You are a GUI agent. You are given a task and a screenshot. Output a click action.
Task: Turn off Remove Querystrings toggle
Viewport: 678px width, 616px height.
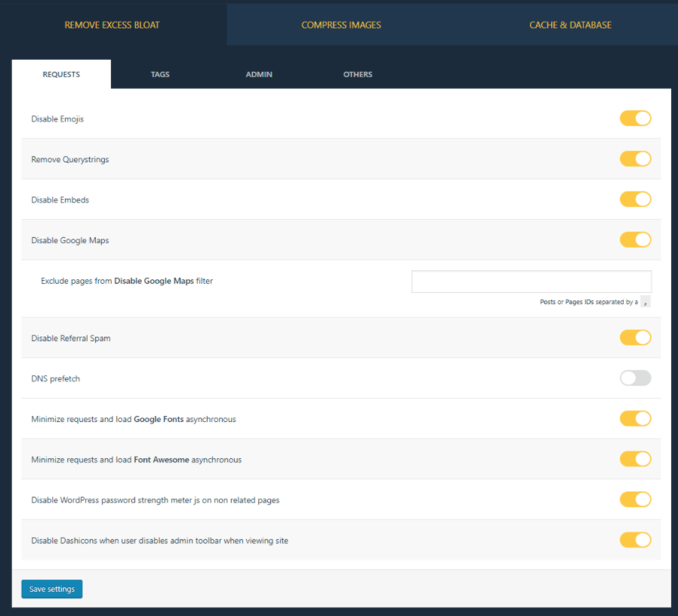tap(635, 159)
